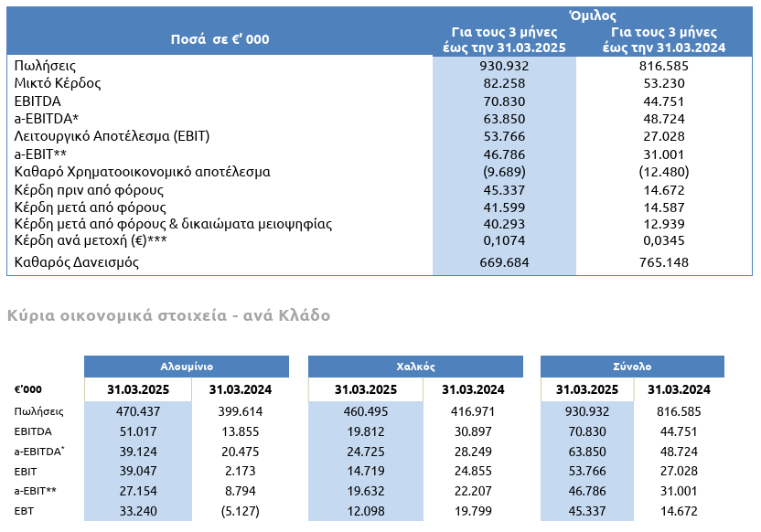761x532 pixels.
Task: Select the 'Αλουμίνιο' segment header
Action: [x=187, y=366]
